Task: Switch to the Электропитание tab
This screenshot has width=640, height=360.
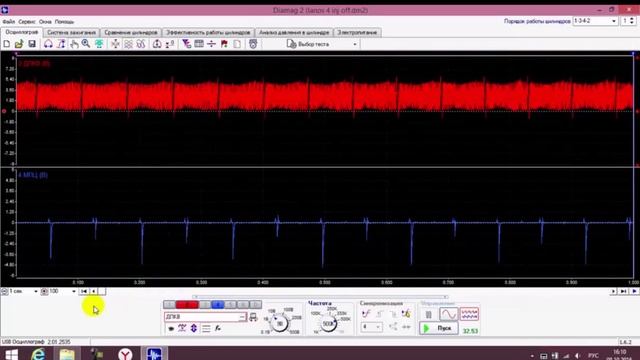Action: [357, 32]
